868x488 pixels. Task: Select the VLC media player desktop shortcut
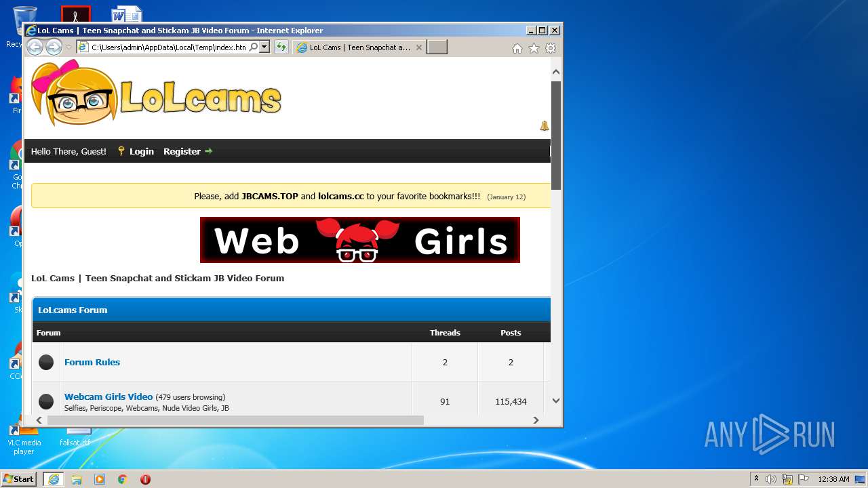[24, 439]
